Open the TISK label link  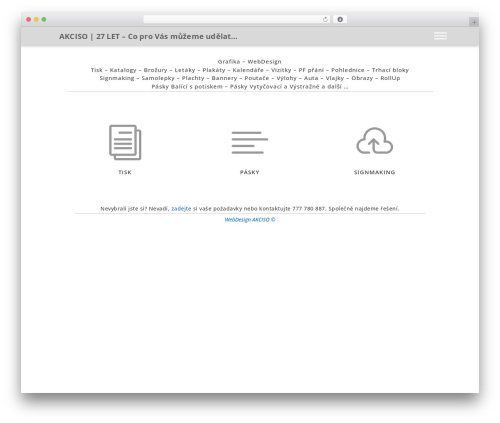click(x=125, y=172)
